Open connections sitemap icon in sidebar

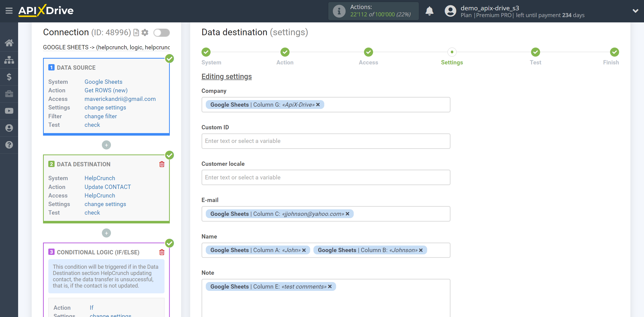click(9, 60)
